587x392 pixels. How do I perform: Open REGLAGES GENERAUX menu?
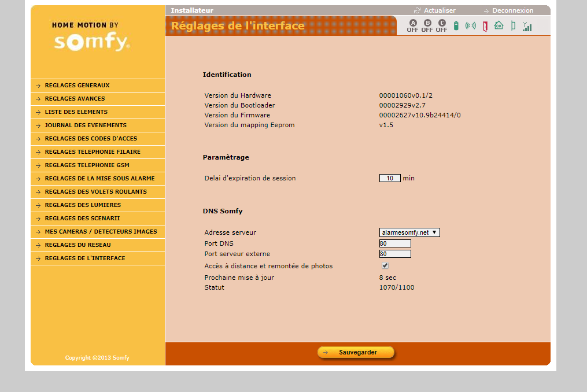[77, 86]
